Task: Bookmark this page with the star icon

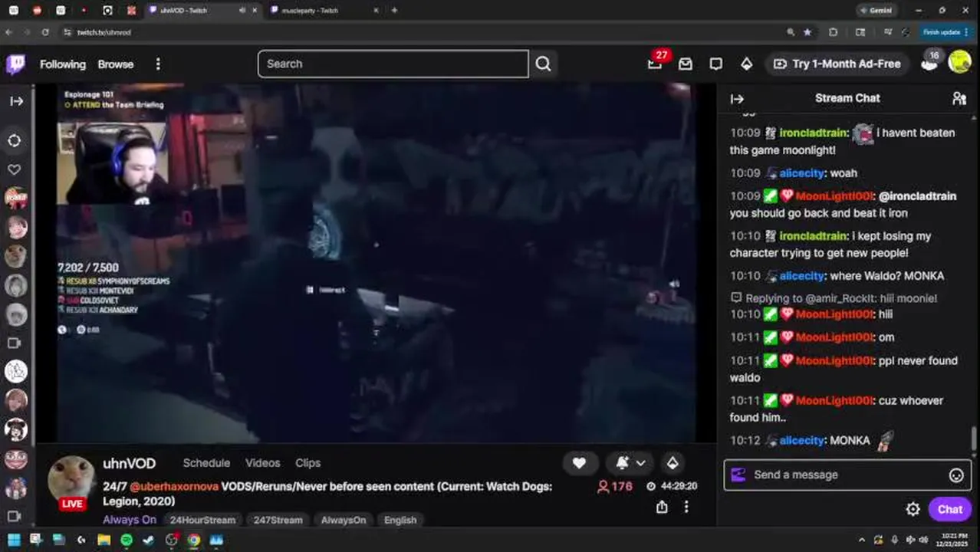Action: (807, 32)
